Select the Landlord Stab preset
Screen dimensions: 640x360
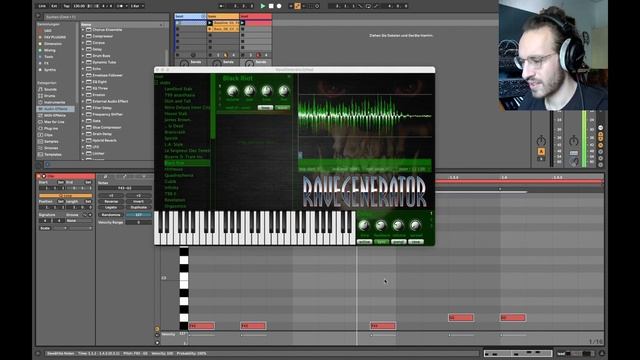point(178,89)
